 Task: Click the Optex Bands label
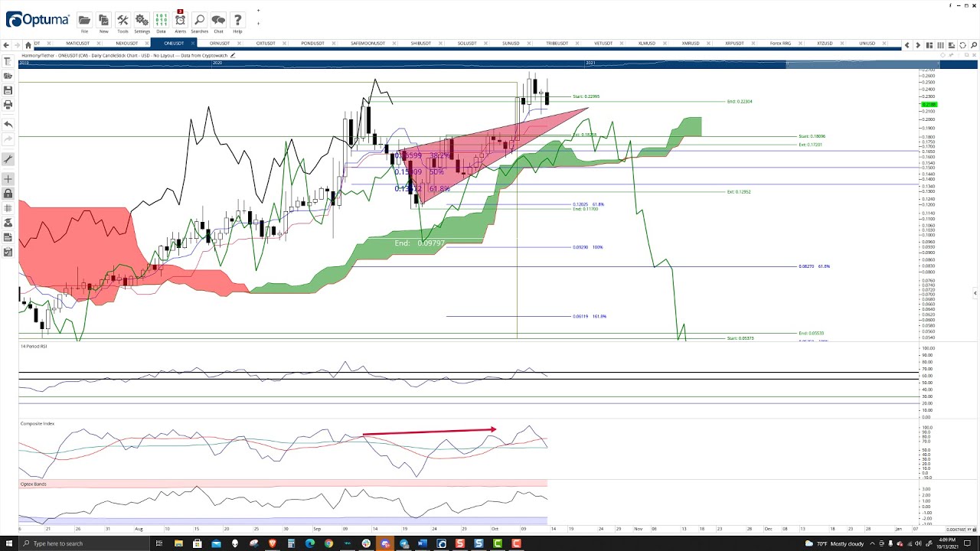pyautogui.click(x=33, y=484)
